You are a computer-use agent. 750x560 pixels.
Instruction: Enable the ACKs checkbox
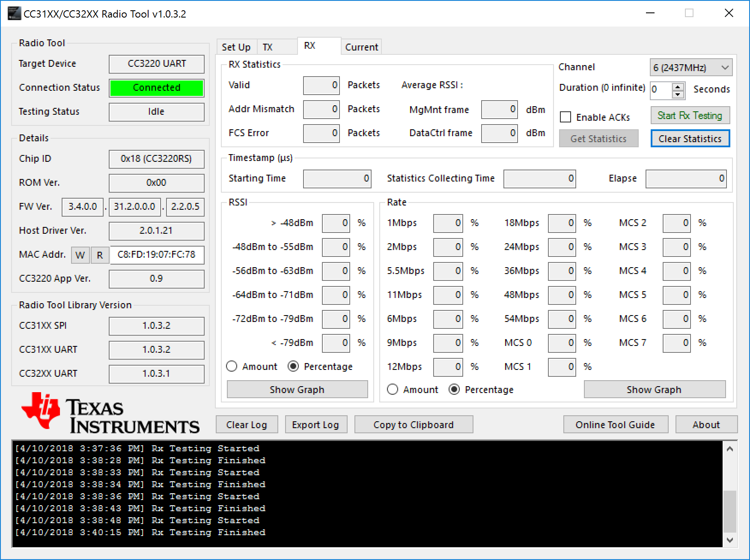(565, 117)
